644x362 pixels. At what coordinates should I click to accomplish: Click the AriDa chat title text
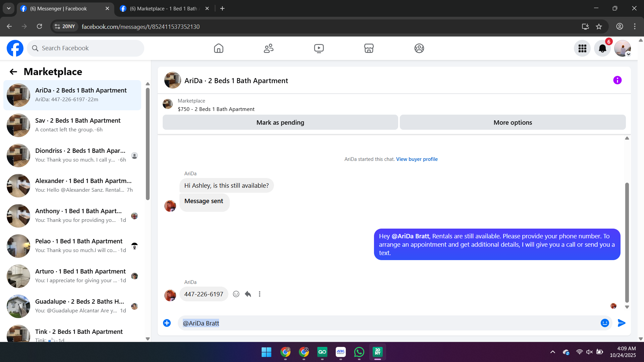pyautogui.click(x=236, y=80)
